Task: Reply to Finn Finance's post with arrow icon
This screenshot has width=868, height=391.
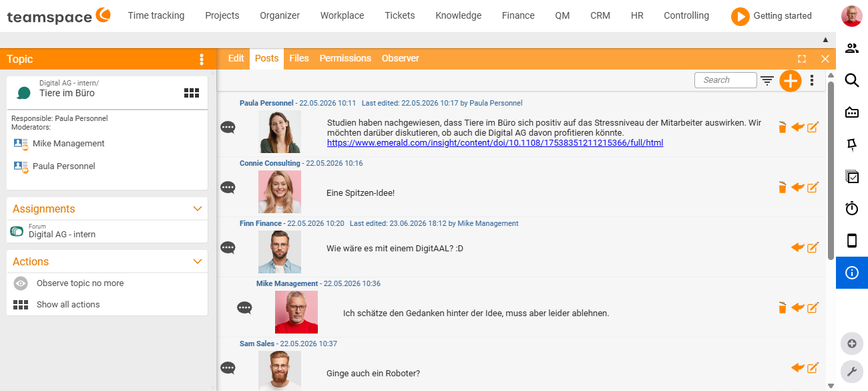Action: [797, 247]
